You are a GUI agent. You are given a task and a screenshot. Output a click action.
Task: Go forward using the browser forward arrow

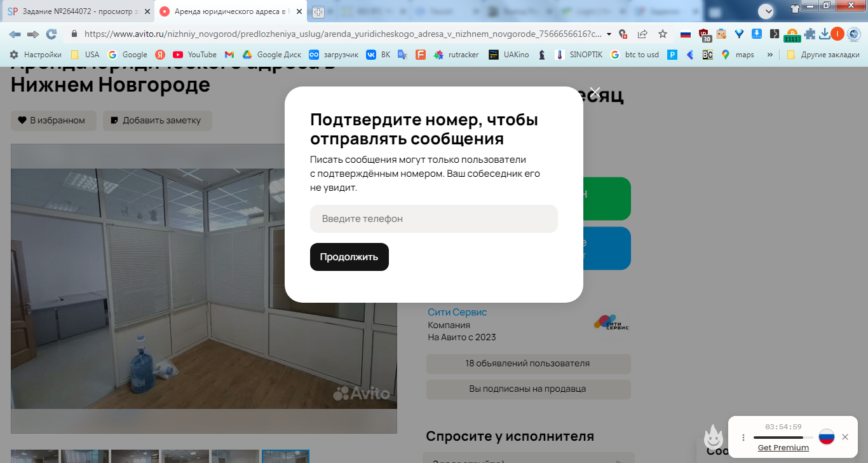(33, 34)
